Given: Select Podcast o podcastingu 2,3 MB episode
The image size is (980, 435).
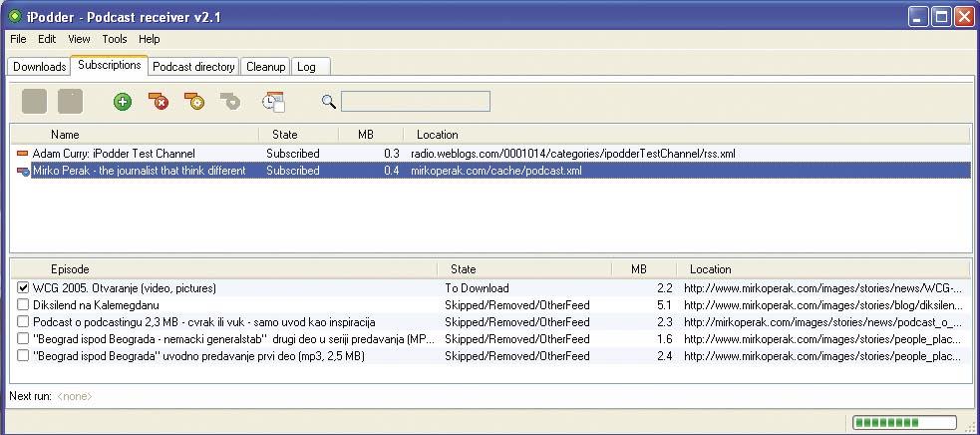Looking at the screenshot, I should [203, 321].
